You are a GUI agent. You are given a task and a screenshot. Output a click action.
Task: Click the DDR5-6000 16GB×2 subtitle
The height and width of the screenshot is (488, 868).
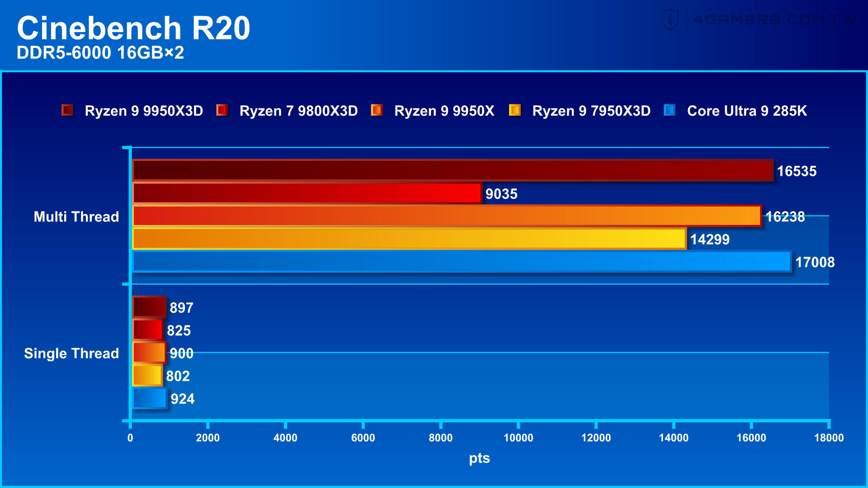[100, 53]
